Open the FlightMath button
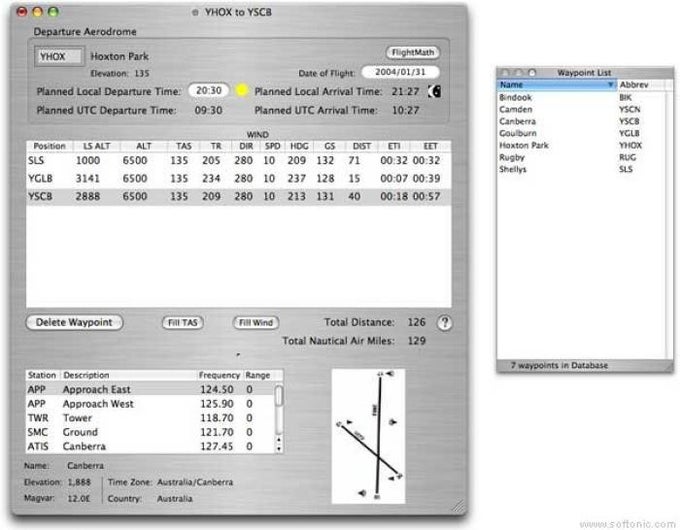Image resolution: width=680 pixels, height=530 pixels. pyautogui.click(x=413, y=52)
